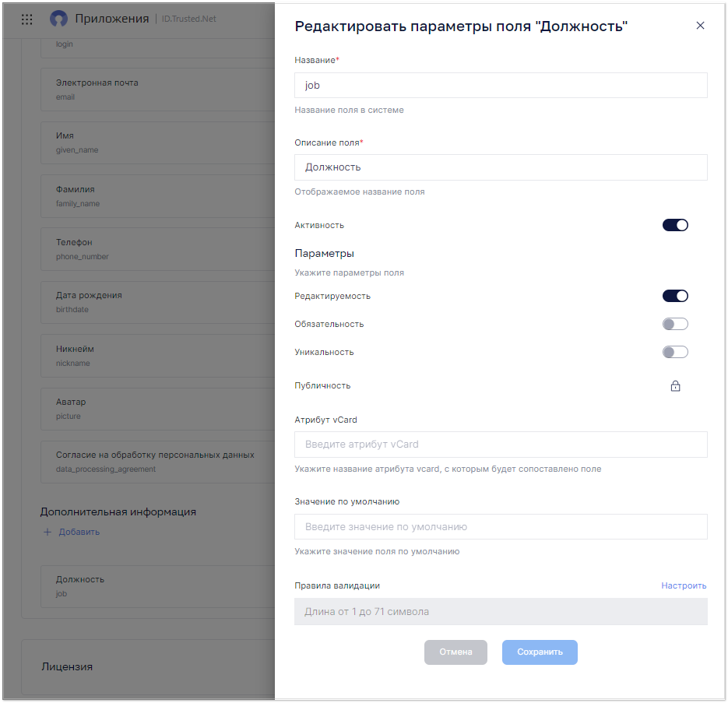Click the Сохранить button
728x703 pixels.
click(x=540, y=652)
